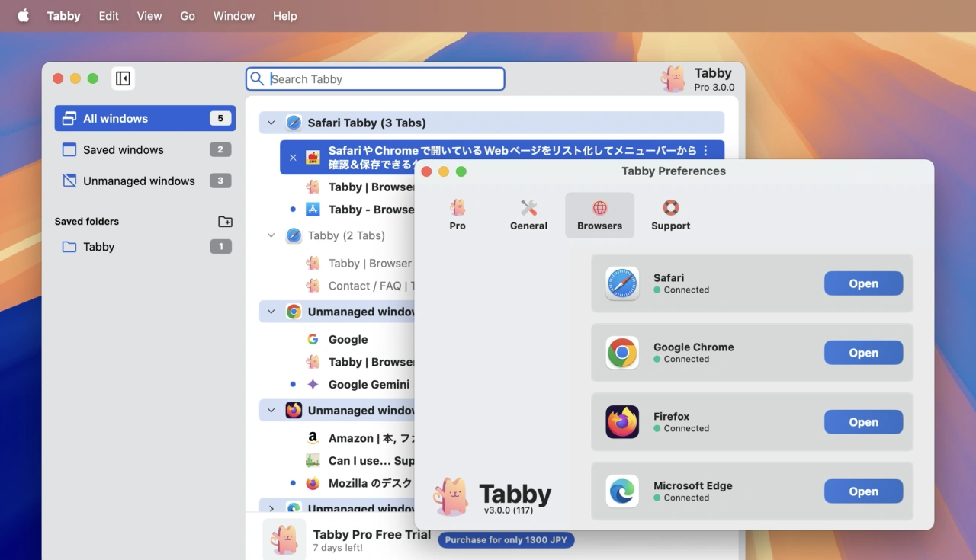Click the Safari browser icon in Preferences
This screenshot has height=560, width=976.
coord(622,283)
